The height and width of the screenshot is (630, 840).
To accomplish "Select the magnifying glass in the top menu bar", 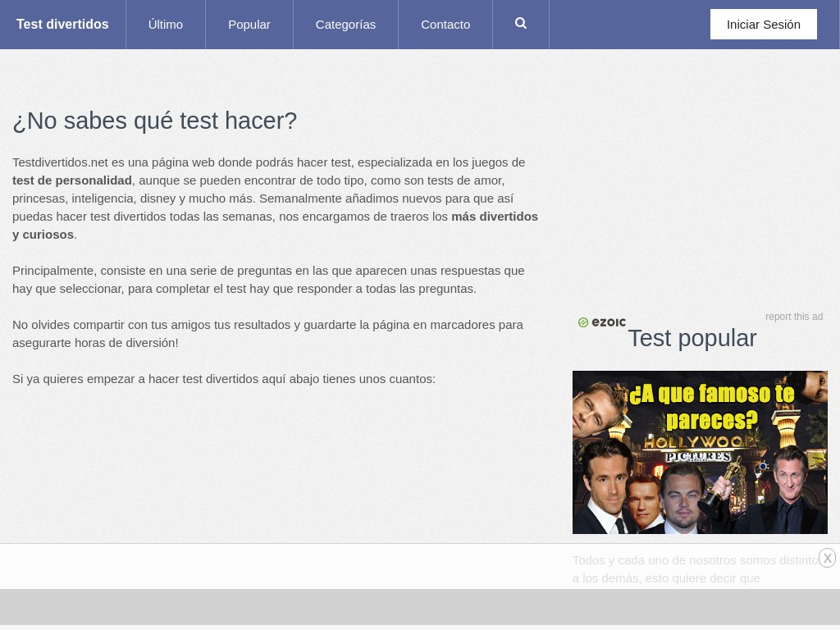I will pyautogui.click(x=520, y=23).
